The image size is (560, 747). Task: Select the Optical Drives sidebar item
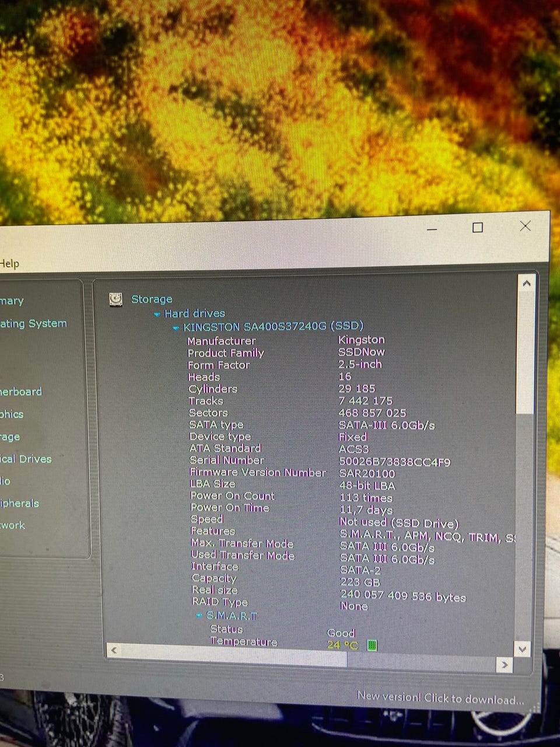click(26, 459)
